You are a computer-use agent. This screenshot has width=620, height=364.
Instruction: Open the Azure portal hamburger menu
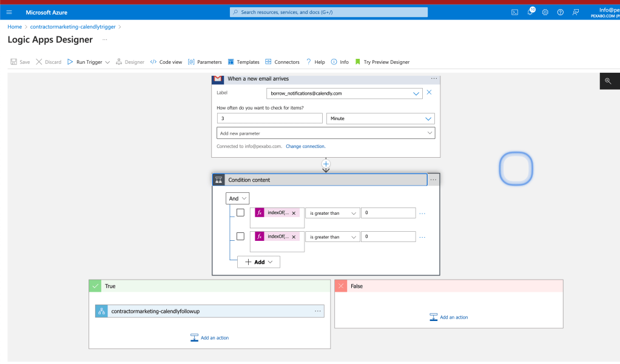tap(9, 12)
